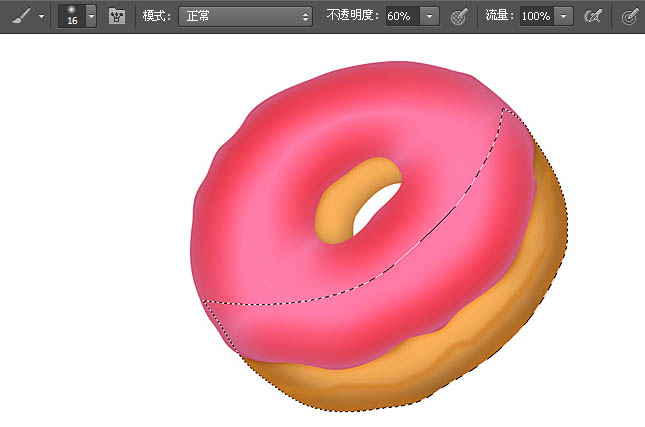645x427 pixels.
Task: Toggle pressure for size icon
Action: (630, 16)
